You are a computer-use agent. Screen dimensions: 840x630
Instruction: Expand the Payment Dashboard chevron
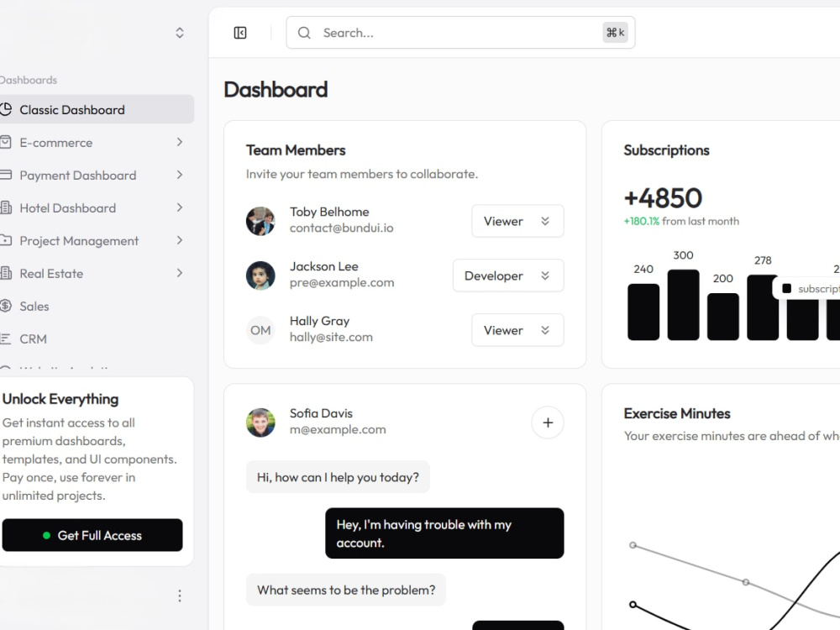[180, 175]
